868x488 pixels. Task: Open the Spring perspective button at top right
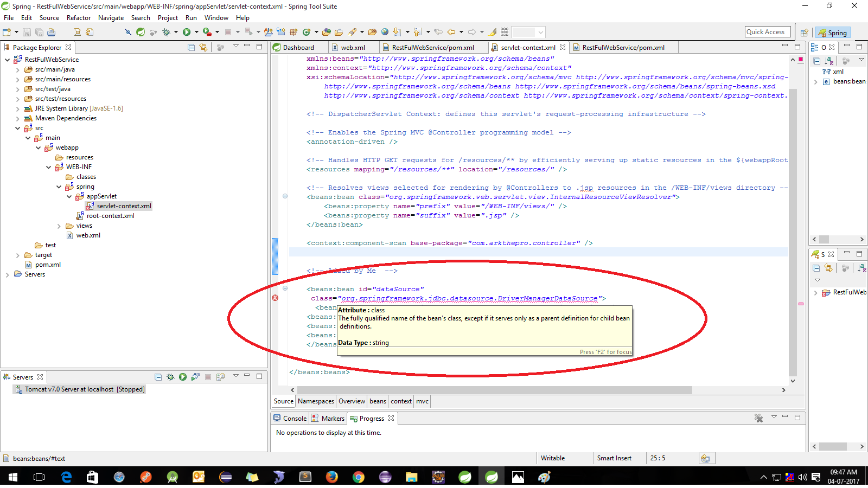tap(833, 33)
